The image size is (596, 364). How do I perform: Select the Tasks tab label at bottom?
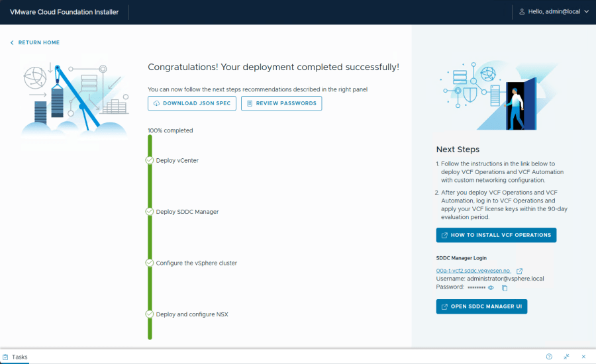tap(20, 357)
